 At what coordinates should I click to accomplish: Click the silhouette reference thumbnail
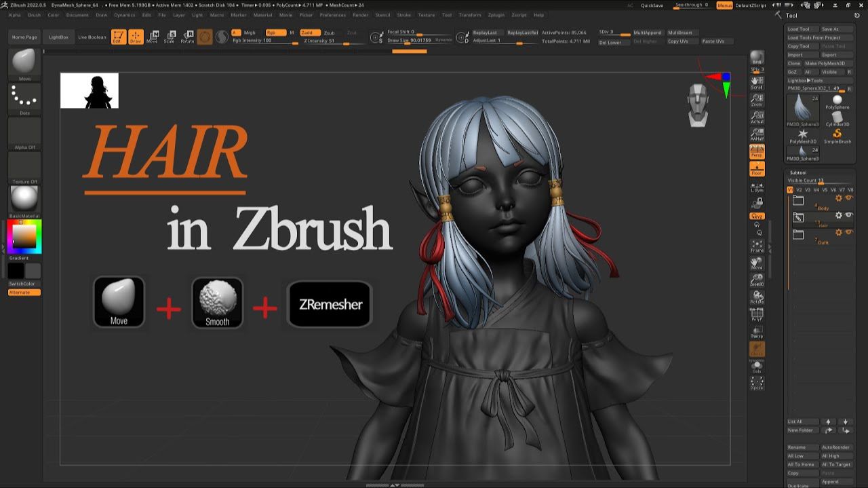90,90
